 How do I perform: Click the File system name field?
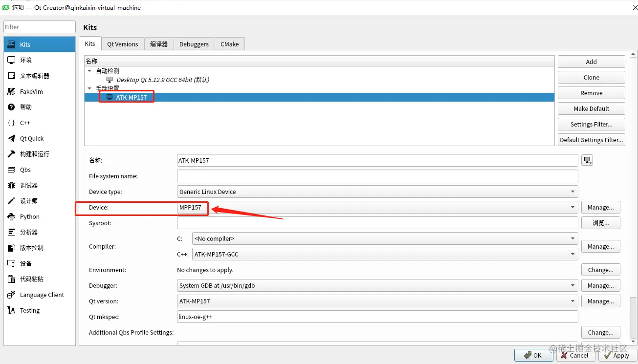377,176
